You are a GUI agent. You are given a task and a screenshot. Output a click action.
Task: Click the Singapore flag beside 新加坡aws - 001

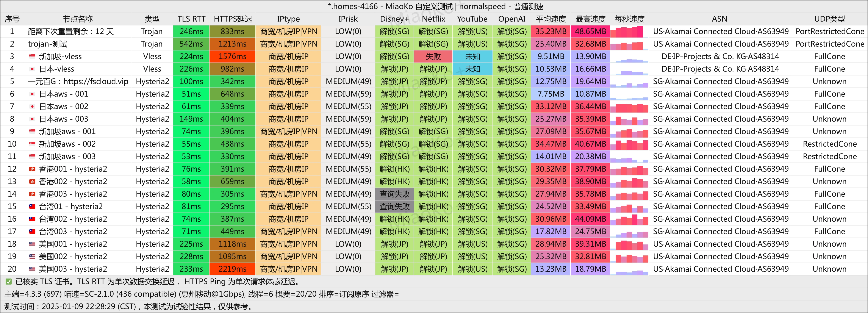[x=32, y=131]
